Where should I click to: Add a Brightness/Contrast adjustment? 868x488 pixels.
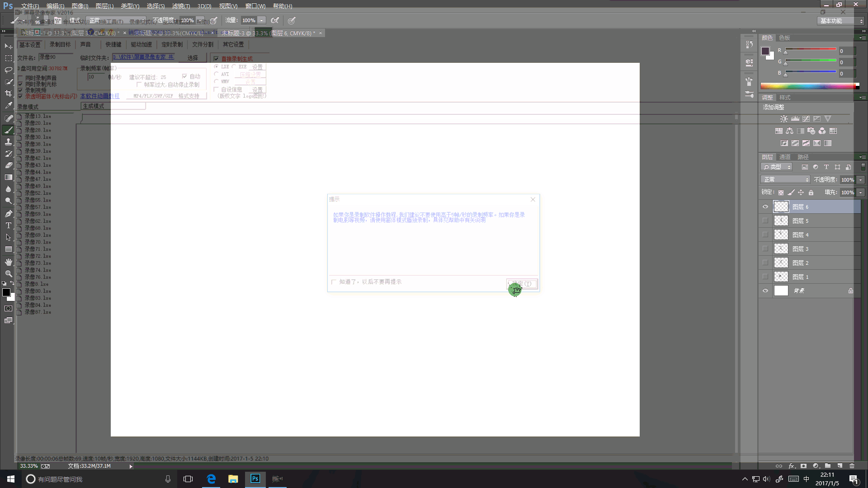click(784, 119)
